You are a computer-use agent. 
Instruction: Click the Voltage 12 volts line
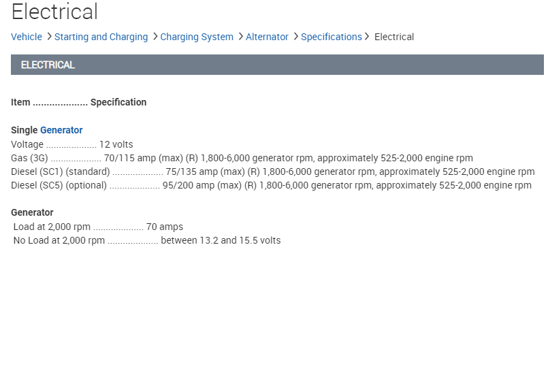pos(72,144)
